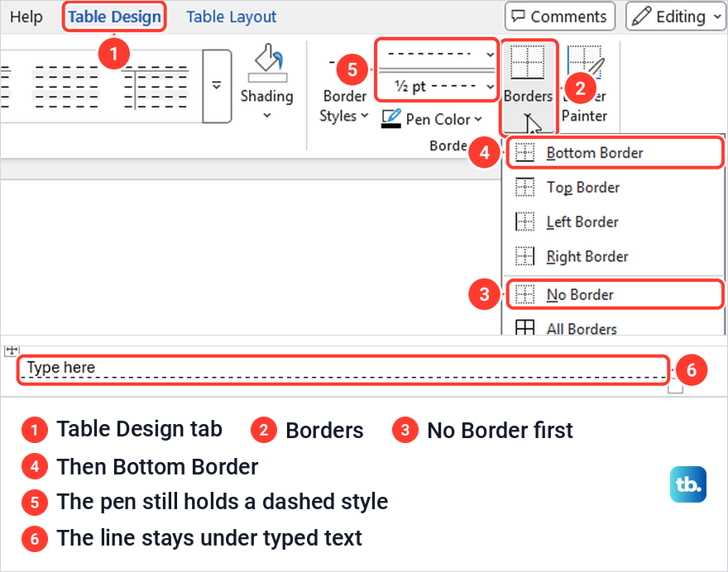The height and width of the screenshot is (572, 728).
Task: Click the Borders grid icon
Action: coord(528,63)
